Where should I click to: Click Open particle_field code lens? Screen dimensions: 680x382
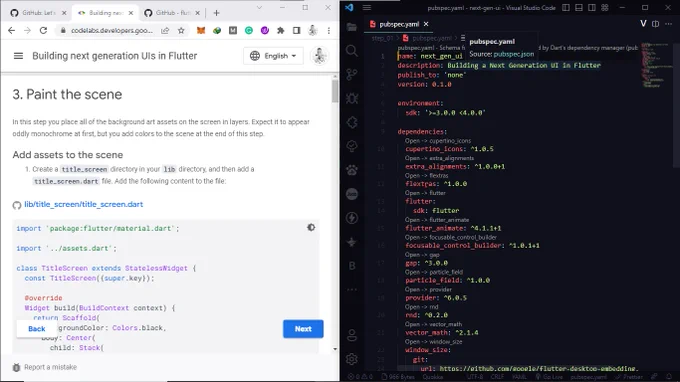pos(434,272)
